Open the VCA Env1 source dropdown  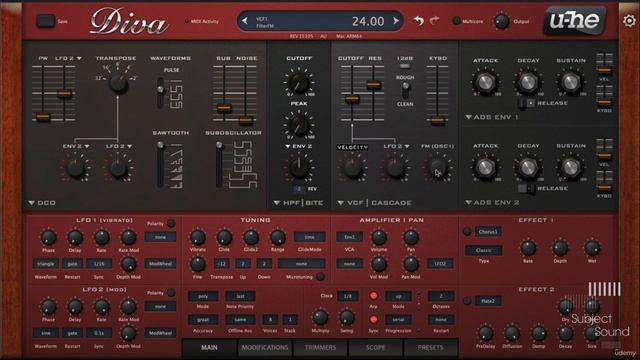(349, 237)
